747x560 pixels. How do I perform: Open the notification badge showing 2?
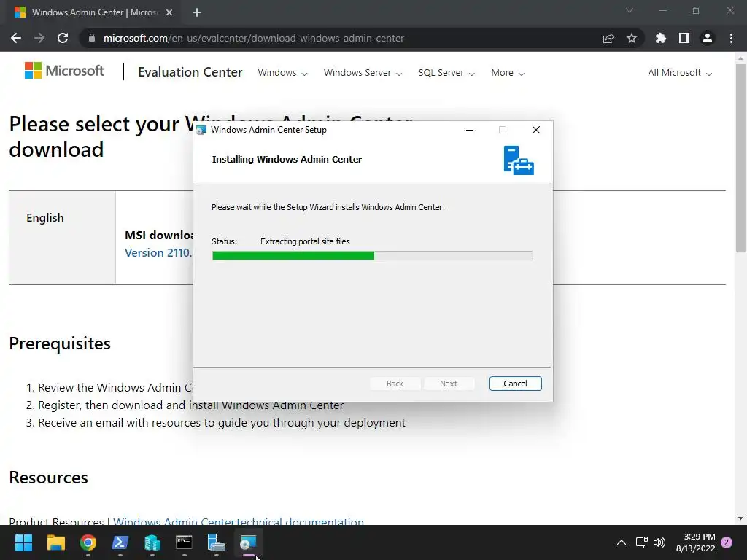click(x=727, y=542)
